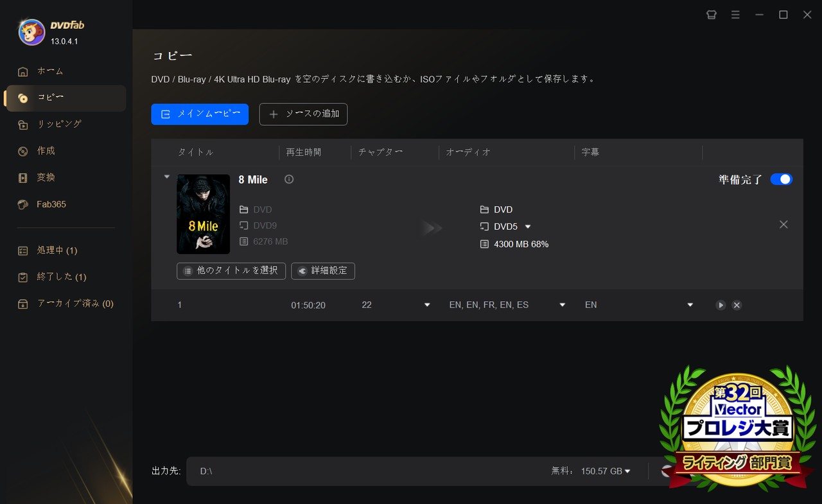Click the チャプター column header
Viewport: 822px width, 504px height.
point(381,152)
